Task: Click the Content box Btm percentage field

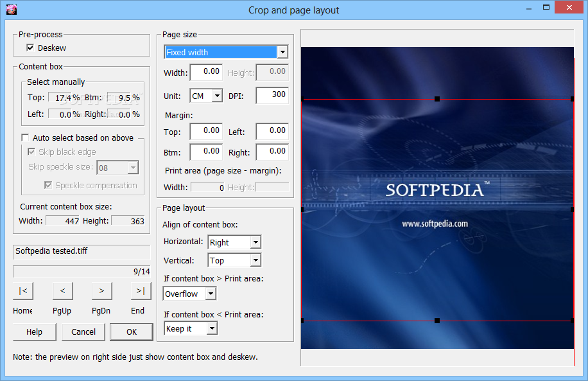Action: (119, 98)
